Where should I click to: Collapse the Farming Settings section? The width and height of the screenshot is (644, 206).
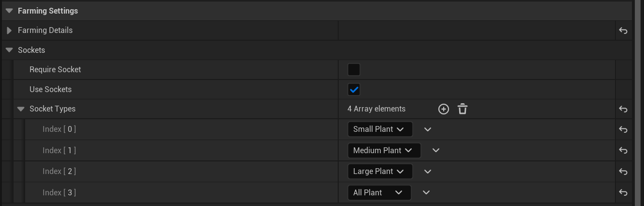point(9,11)
